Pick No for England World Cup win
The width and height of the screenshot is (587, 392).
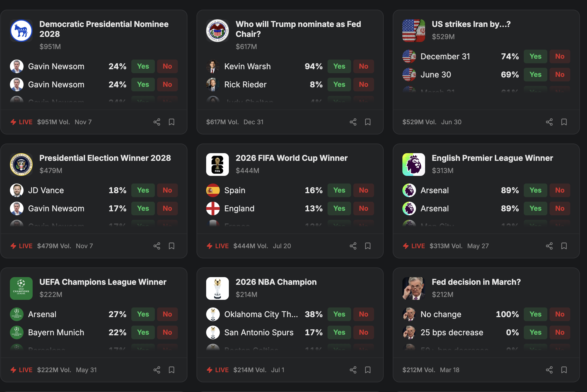pyautogui.click(x=364, y=208)
